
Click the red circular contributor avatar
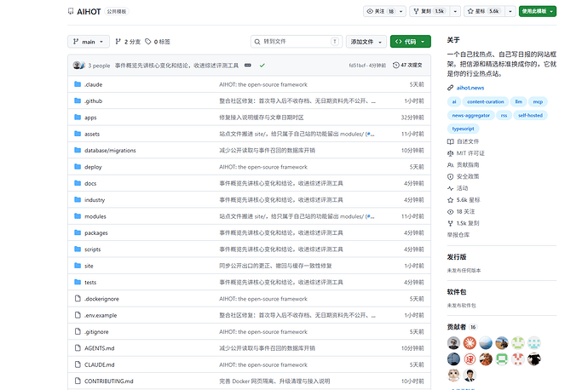(x=470, y=343)
